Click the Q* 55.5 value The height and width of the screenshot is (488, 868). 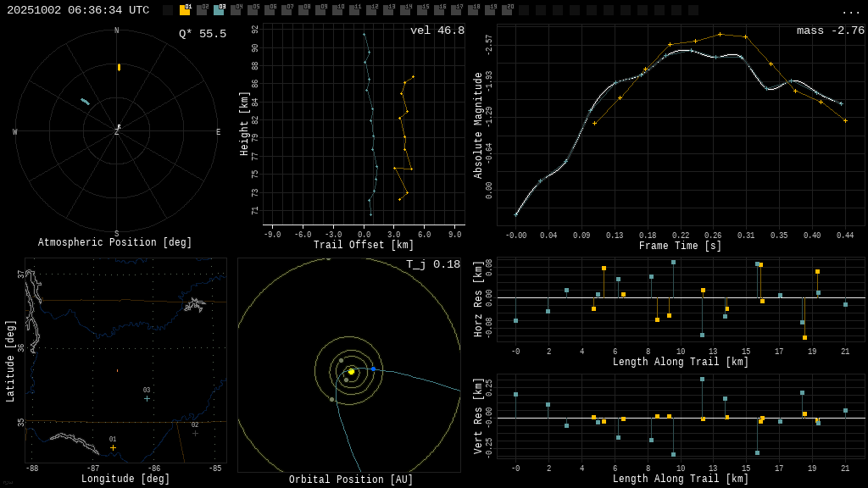[202, 34]
